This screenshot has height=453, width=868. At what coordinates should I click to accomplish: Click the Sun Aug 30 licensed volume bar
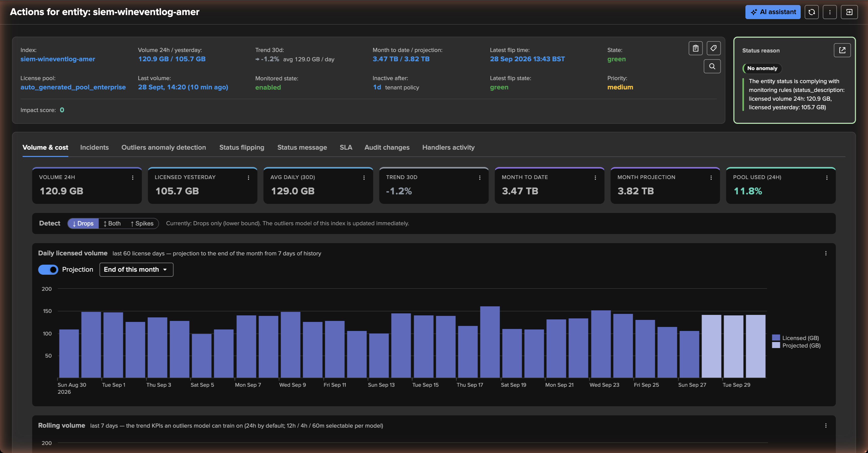(x=69, y=353)
